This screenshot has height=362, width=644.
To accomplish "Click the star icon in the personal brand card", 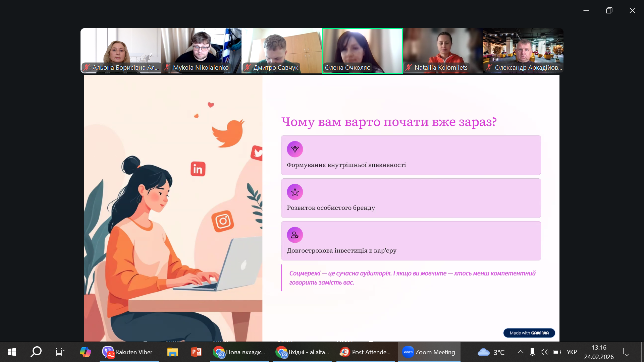I will [295, 192].
